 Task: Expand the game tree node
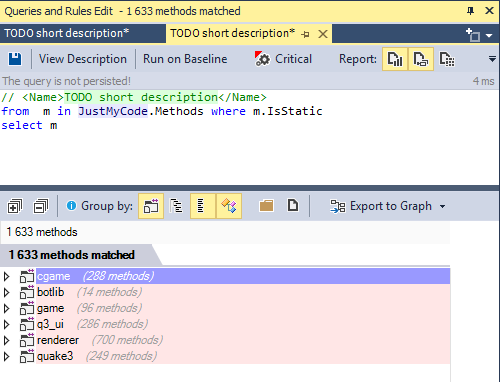click(6, 308)
